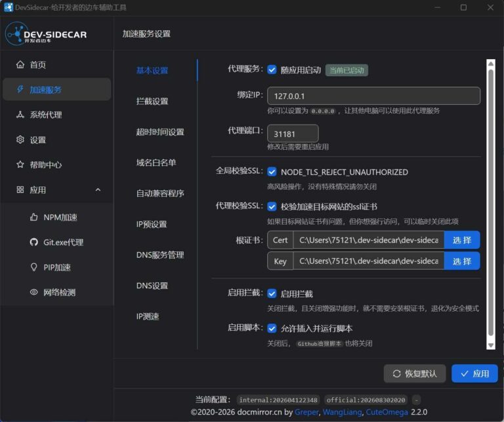504x422 pixels.
Task: Click the lightning icon of 加速服务
Action: tap(20, 90)
